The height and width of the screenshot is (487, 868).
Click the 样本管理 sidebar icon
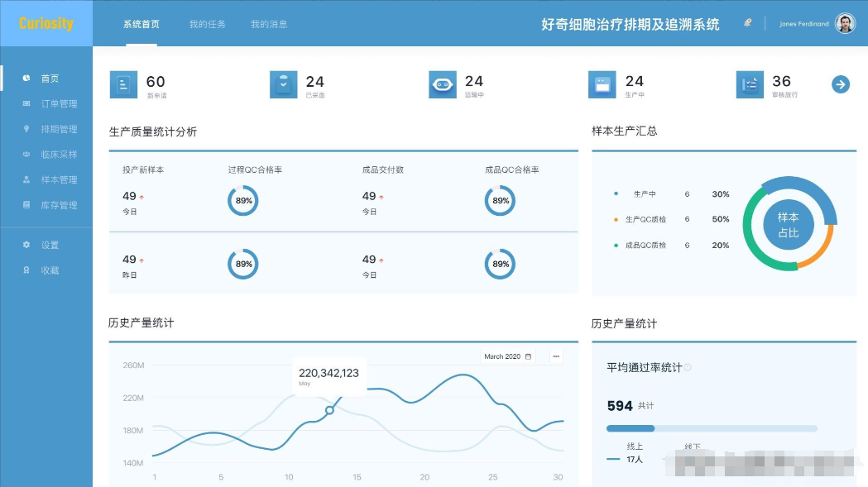point(26,180)
